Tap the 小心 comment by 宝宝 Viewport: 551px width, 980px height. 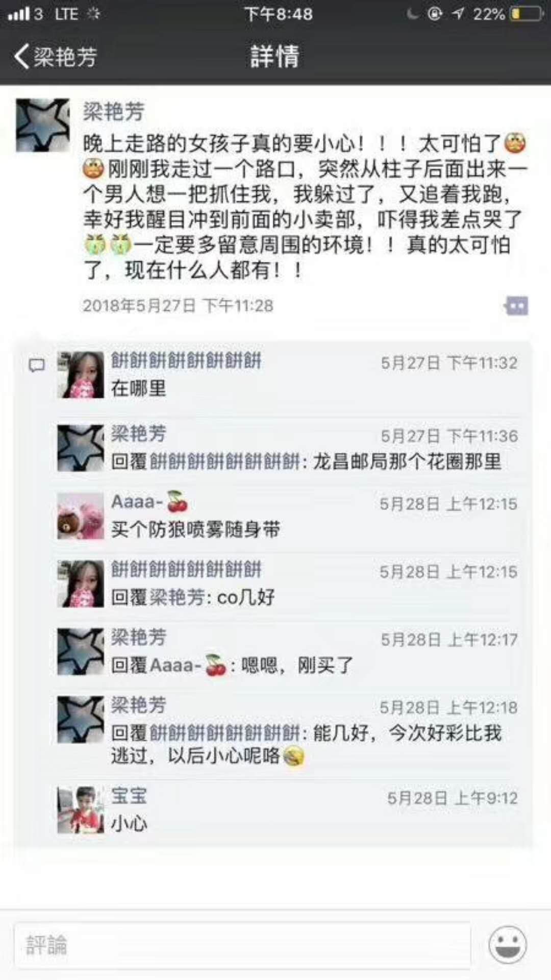click(129, 823)
